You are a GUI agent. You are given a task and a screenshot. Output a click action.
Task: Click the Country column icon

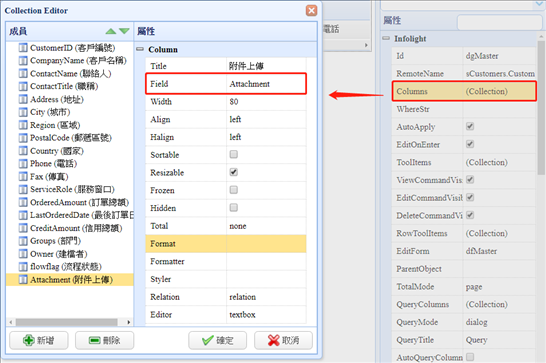23,151
